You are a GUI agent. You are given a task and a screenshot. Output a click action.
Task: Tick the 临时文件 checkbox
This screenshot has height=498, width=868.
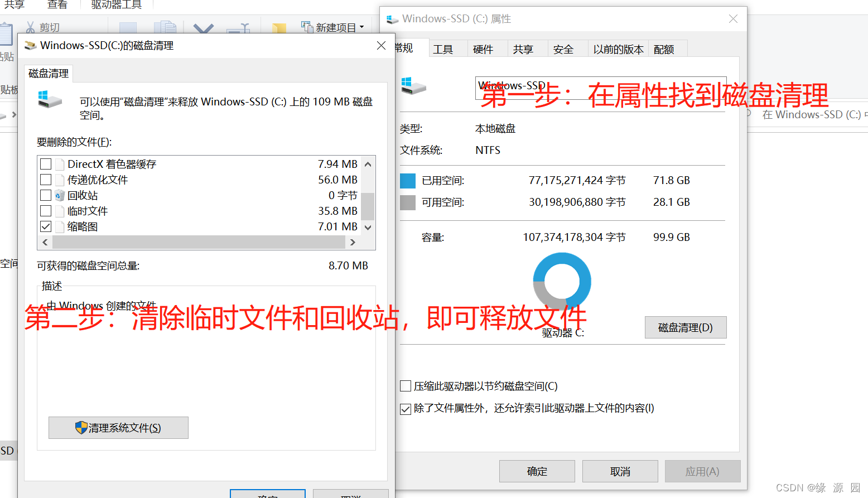(46, 211)
